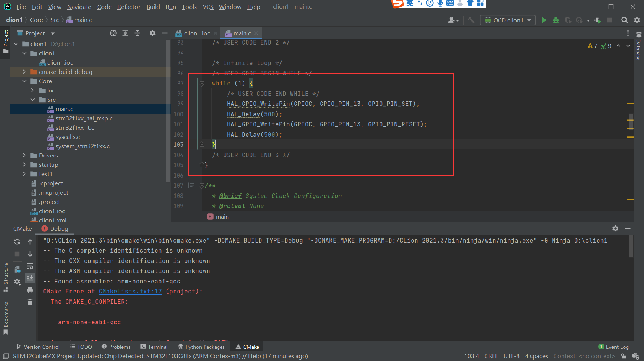Expand the Drivers folder
The width and height of the screenshot is (644, 361).
click(x=24, y=155)
